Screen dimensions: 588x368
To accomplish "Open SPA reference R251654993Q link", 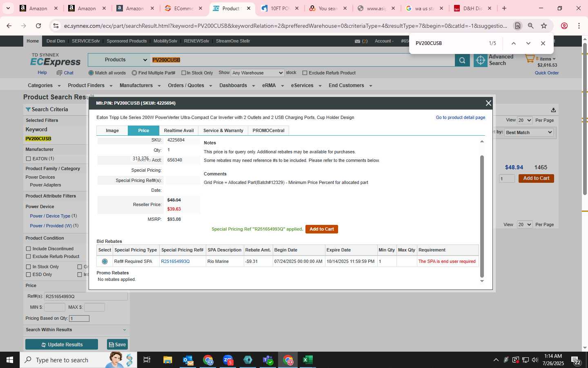I will [x=175, y=261].
